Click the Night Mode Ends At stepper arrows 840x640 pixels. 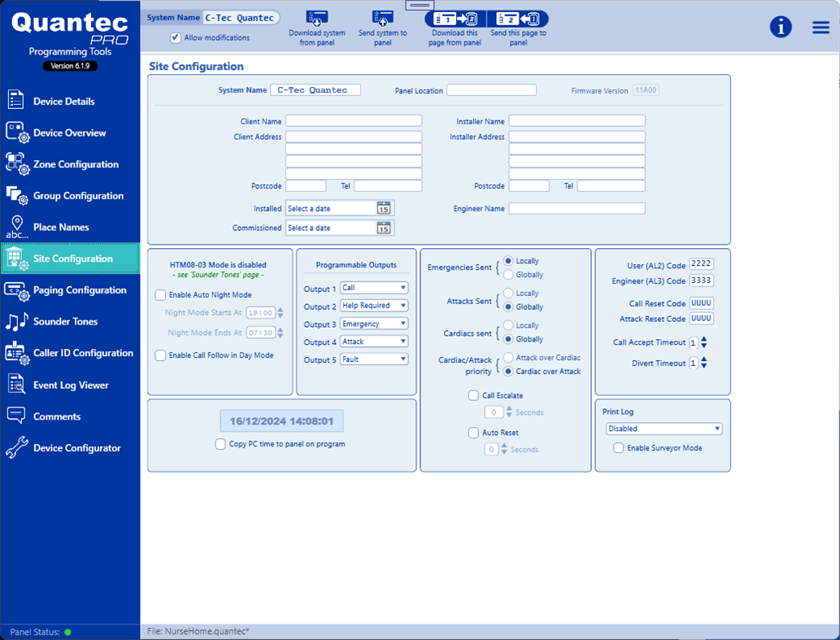pyautogui.click(x=281, y=333)
